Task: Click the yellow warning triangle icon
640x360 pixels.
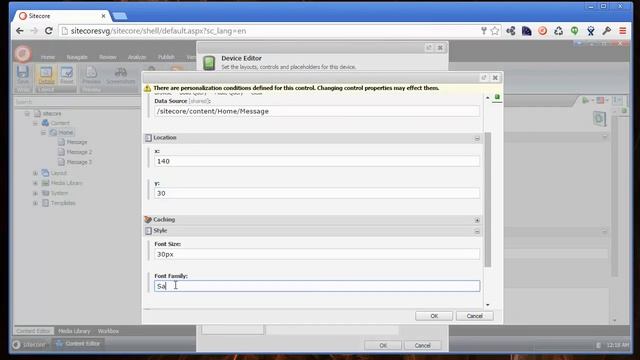Action: pyautogui.click(x=147, y=88)
